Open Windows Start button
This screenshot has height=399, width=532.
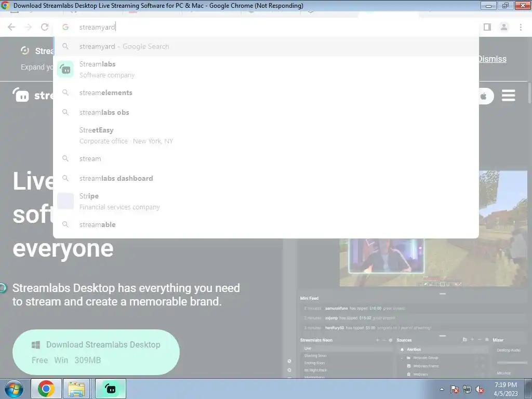point(14,389)
